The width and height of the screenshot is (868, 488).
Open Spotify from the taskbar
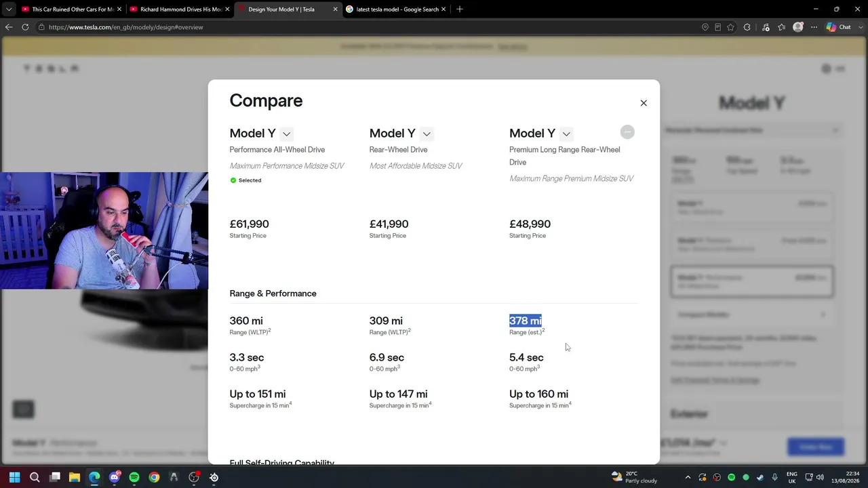click(x=134, y=477)
